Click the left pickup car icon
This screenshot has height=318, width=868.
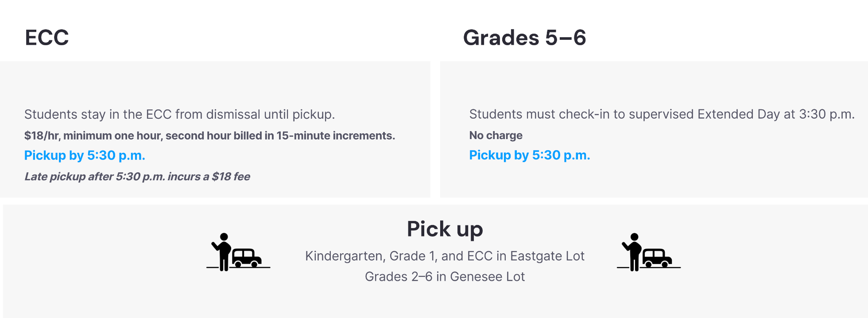click(x=238, y=252)
